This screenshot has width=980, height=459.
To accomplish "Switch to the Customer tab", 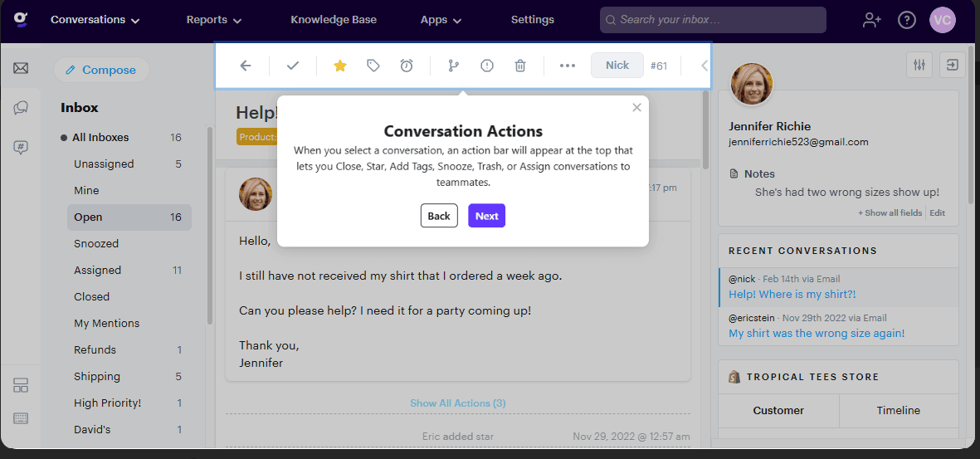I will point(778,411).
